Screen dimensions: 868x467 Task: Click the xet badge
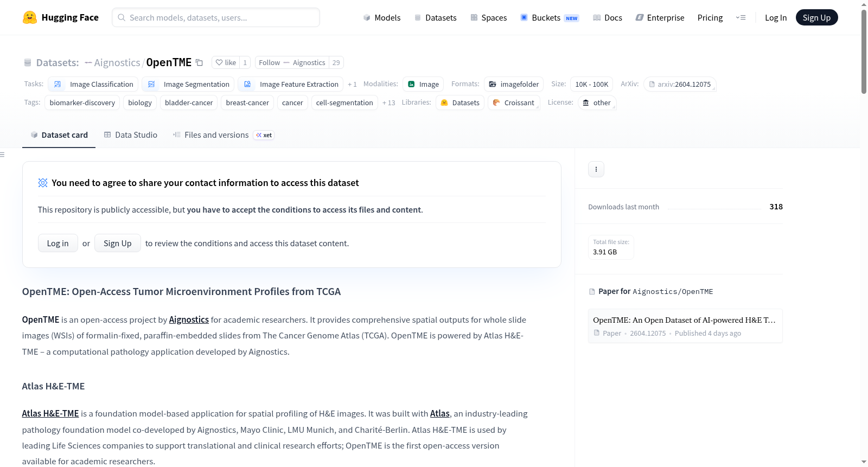(264, 135)
